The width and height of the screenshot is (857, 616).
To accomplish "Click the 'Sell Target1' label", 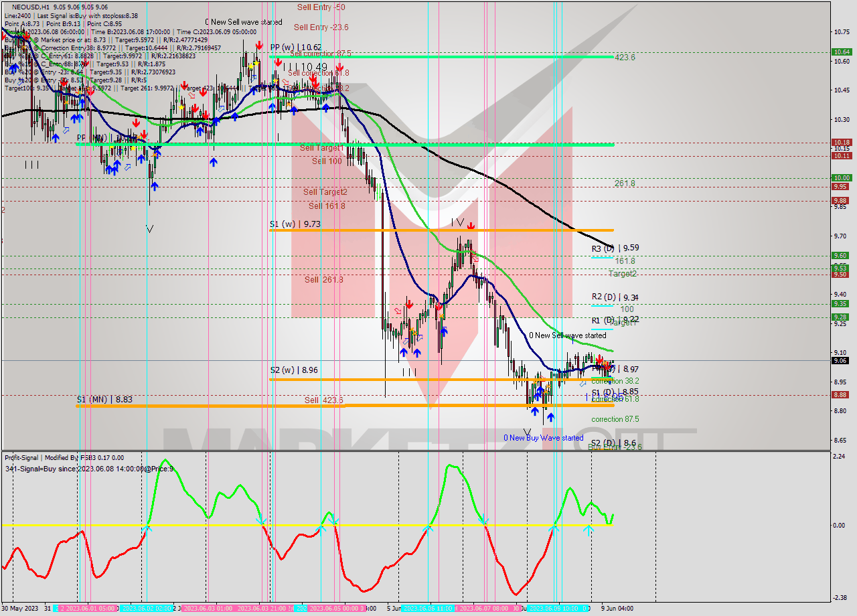I will [x=322, y=148].
